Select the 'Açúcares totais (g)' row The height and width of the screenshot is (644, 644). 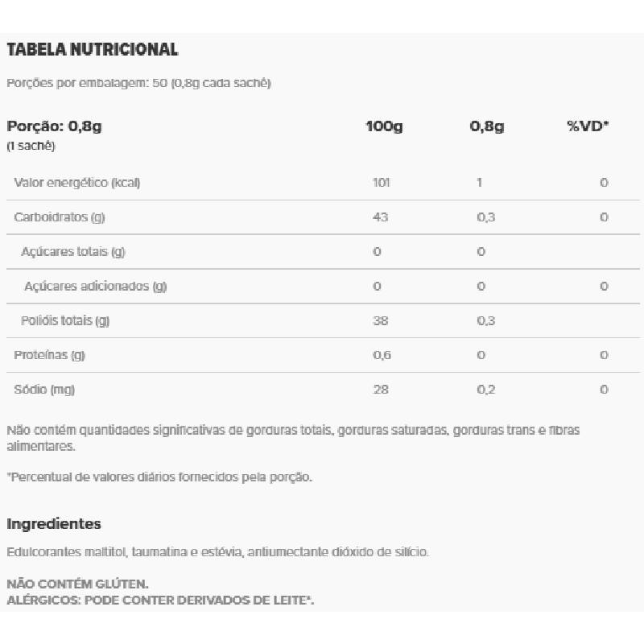(x=73, y=252)
